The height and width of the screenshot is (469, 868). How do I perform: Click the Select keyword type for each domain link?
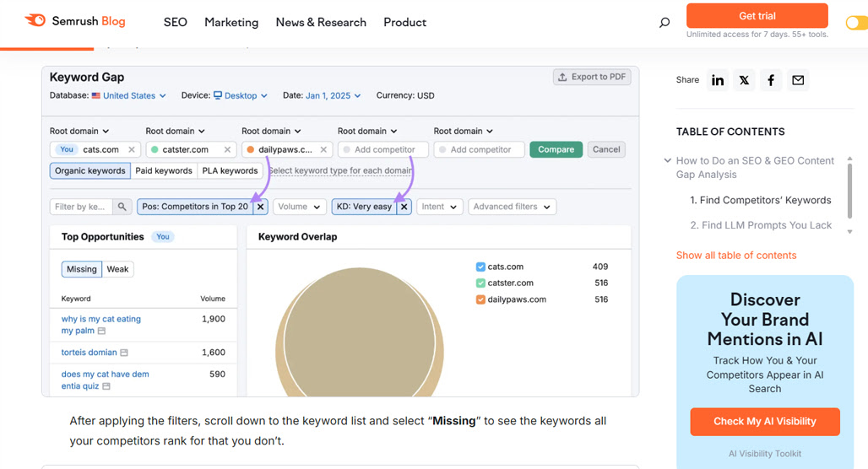point(340,171)
